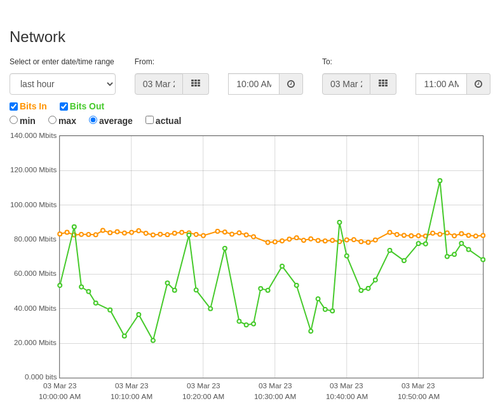Screen dimensions: 500x403
Task: Click the '80.000 Mbits' axis label
Action: [35, 239]
